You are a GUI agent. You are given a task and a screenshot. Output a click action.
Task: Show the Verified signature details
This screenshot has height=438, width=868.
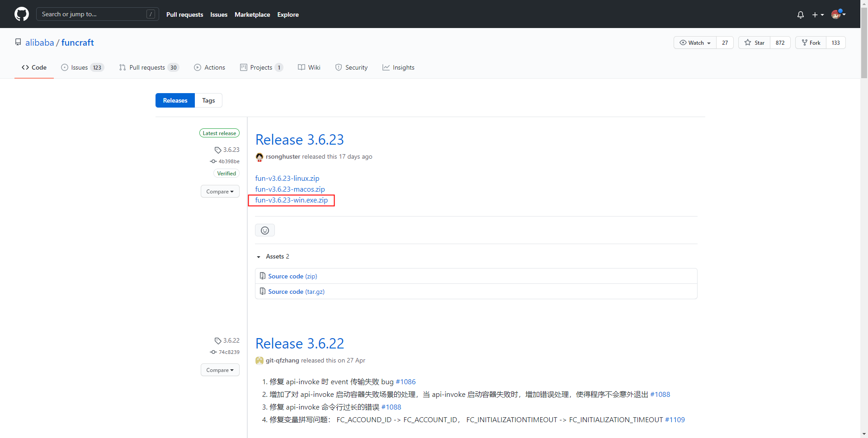[226, 174]
